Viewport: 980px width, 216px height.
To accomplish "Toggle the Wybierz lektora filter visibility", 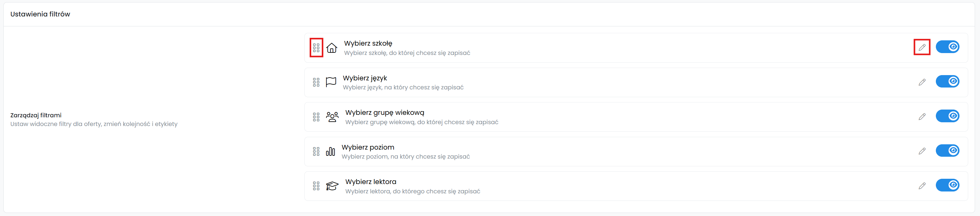I will [947, 185].
